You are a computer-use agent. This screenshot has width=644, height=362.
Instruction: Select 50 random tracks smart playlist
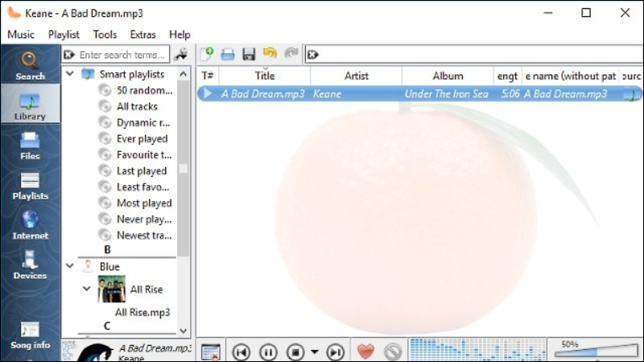[135, 90]
